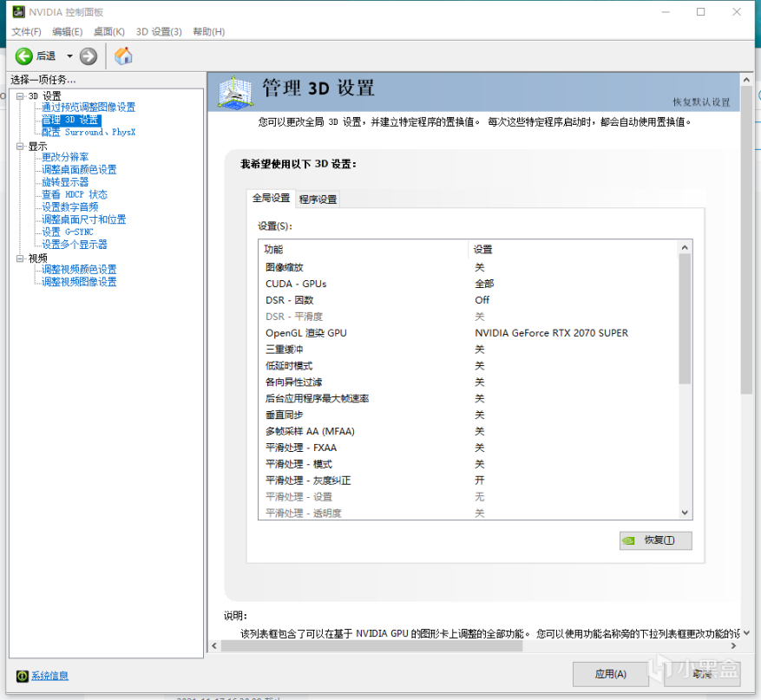Click main panel vertical scroll up arrow

746,80
